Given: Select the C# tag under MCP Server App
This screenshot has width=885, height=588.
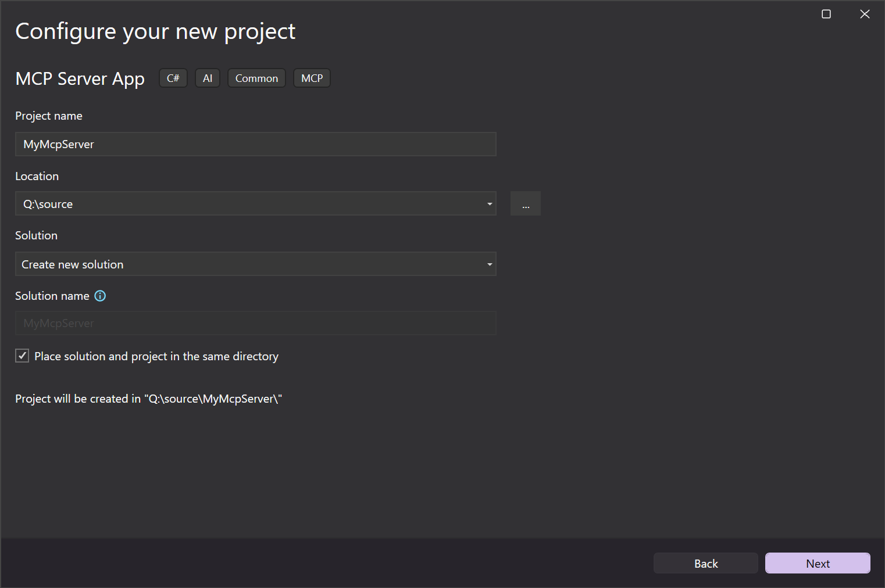Looking at the screenshot, I should tap(173, 77).
